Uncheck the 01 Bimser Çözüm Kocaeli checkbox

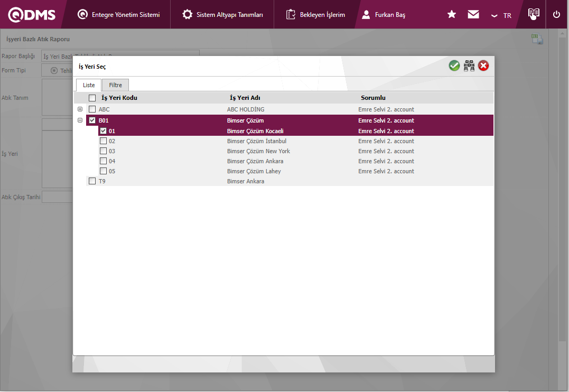pyautogui.click(x=104, y=130)
